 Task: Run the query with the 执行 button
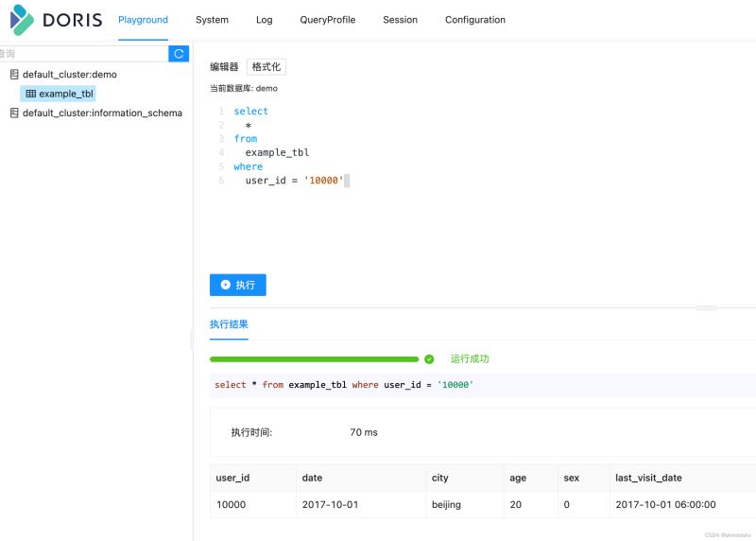pyautogui.click(x=237, y=285)
